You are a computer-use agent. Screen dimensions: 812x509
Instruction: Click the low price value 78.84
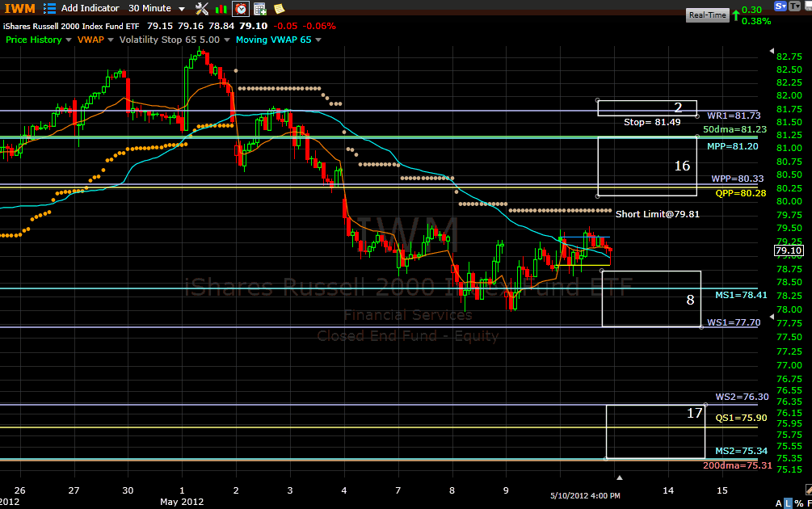click(221, 26)
